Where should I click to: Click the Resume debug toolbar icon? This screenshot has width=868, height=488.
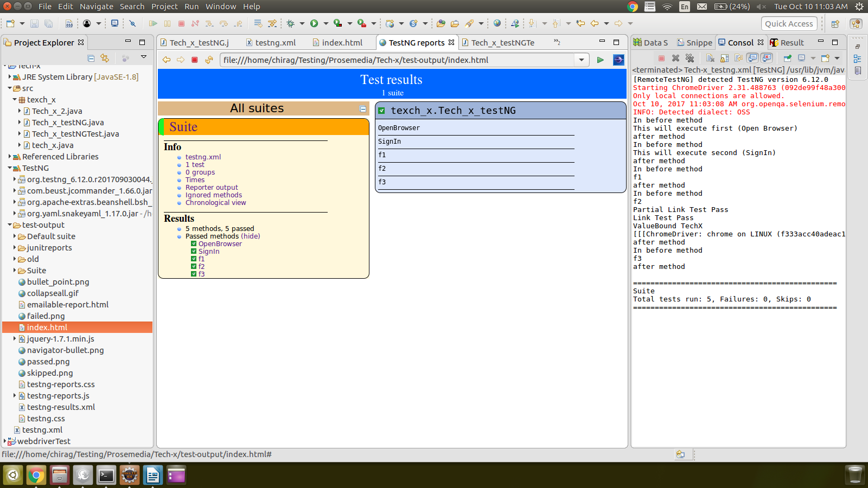(x=153, y=23)
